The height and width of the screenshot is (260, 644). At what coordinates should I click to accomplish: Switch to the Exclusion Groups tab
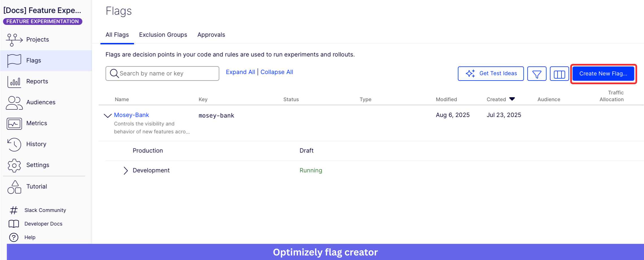coord(163,34)
